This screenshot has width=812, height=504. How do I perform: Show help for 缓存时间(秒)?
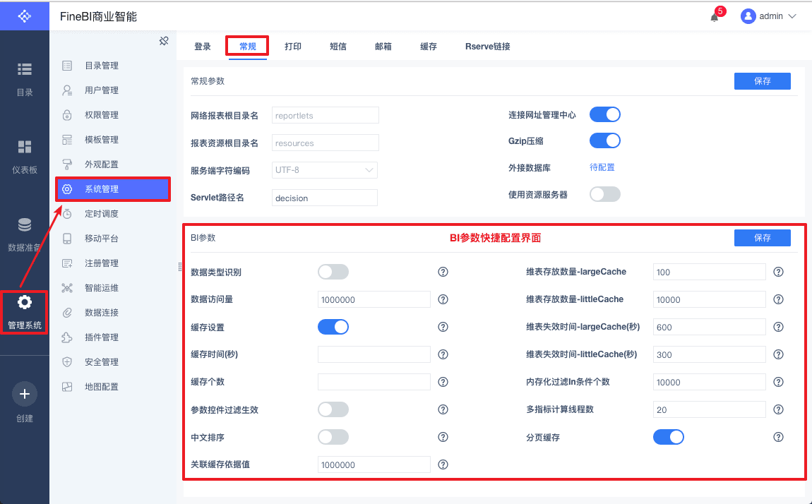(x=443, y=354)
